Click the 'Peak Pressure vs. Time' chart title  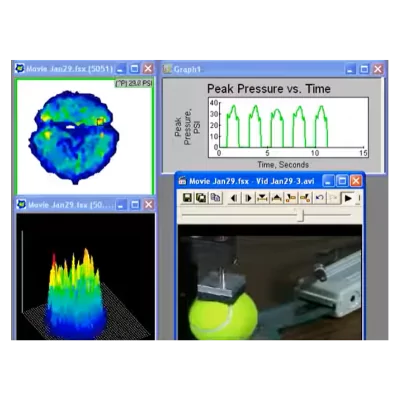[x=269, y=89]
